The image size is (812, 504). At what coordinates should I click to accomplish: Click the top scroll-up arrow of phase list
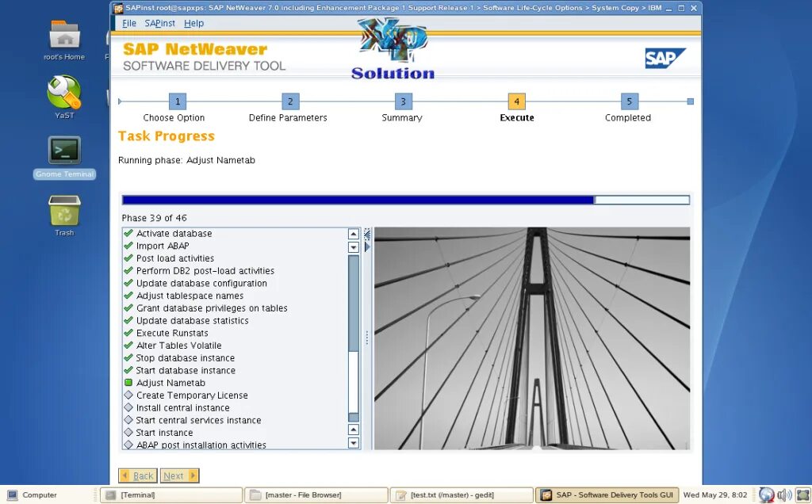click(x=354, y=234)
